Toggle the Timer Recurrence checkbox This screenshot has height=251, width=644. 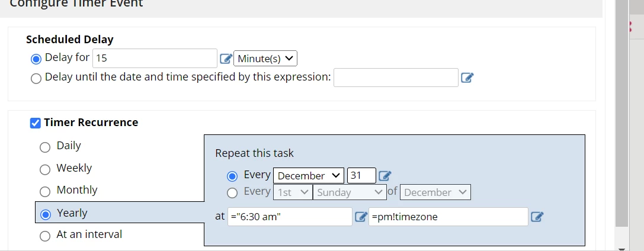pyautogui.click(x=36, y=123)
